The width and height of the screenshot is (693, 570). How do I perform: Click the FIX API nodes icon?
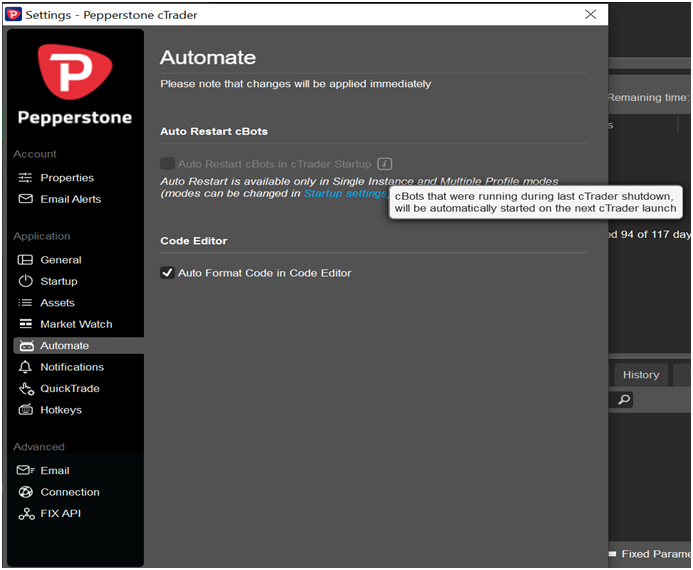coord(26,513)
